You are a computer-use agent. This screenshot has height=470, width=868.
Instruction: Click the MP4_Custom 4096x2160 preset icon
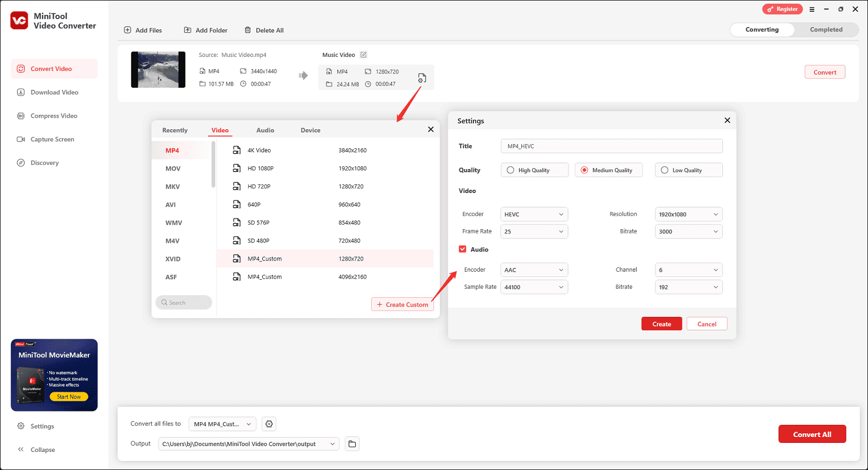point(237,277)
